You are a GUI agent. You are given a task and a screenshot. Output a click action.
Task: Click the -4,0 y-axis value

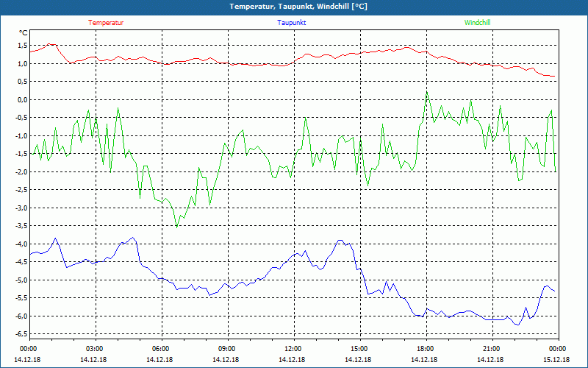[x=21, y=244]
